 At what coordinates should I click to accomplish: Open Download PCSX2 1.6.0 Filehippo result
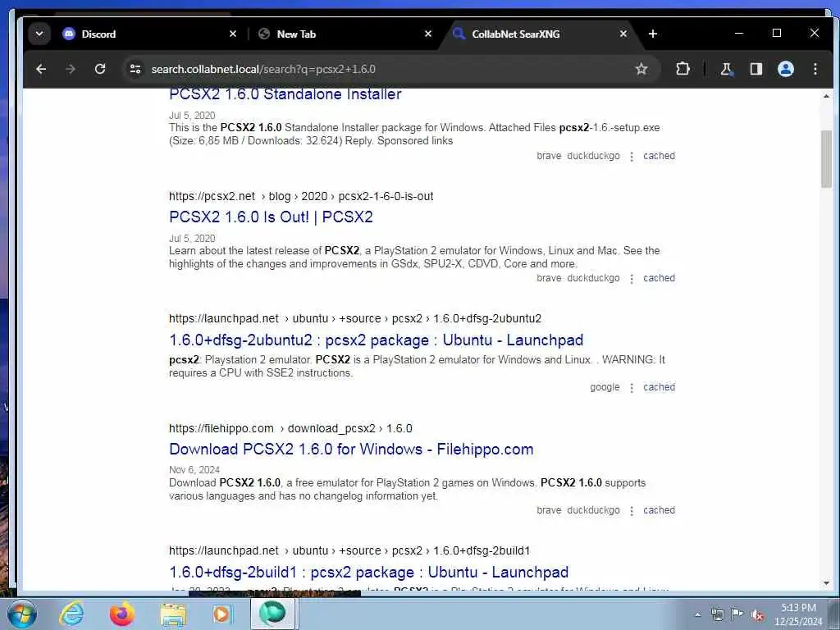coord(351,450)
